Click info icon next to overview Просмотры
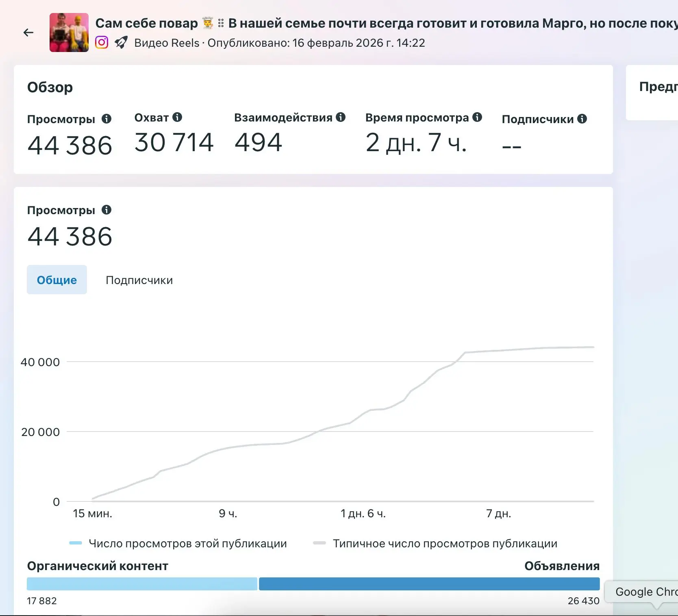Viewport: 678px width, 616px height. coord(106,119)
